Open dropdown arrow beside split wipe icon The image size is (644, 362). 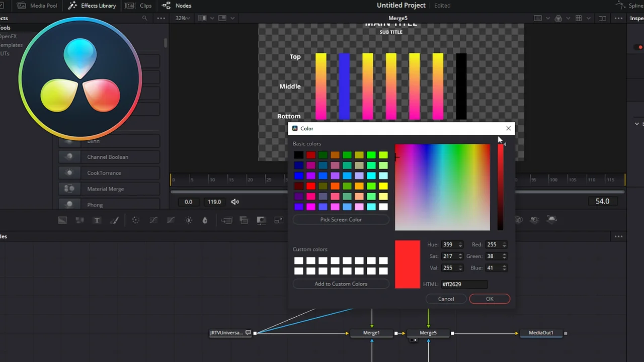point(212,18)
